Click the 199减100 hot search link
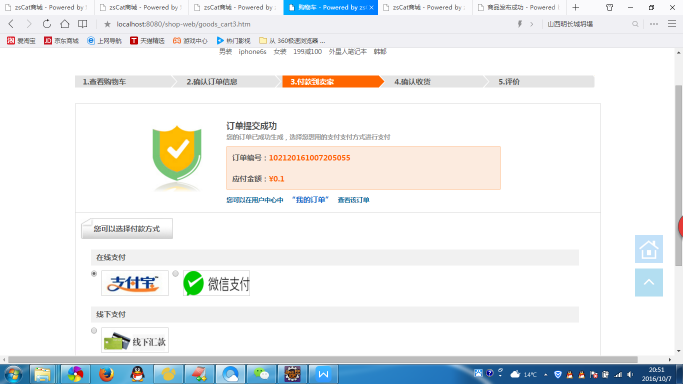The width and height of the screenshot is (683, 384). click(x=307, y=51)
